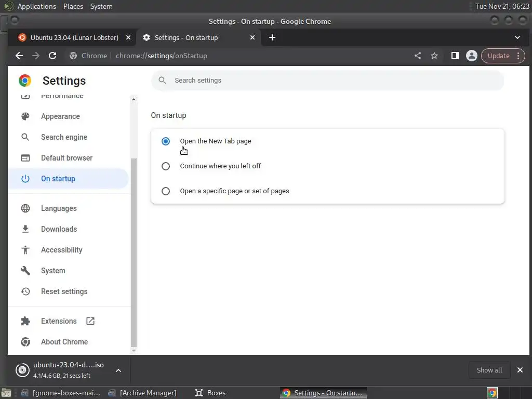Click the external link icon beside Extensions
532x399 pixels.
click(x=90, y=321)
